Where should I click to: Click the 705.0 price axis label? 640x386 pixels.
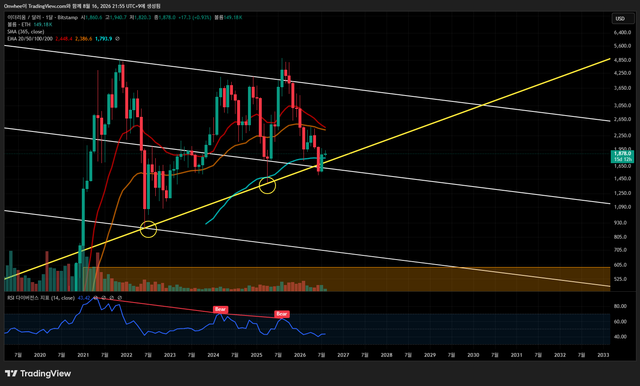[620, 250]
